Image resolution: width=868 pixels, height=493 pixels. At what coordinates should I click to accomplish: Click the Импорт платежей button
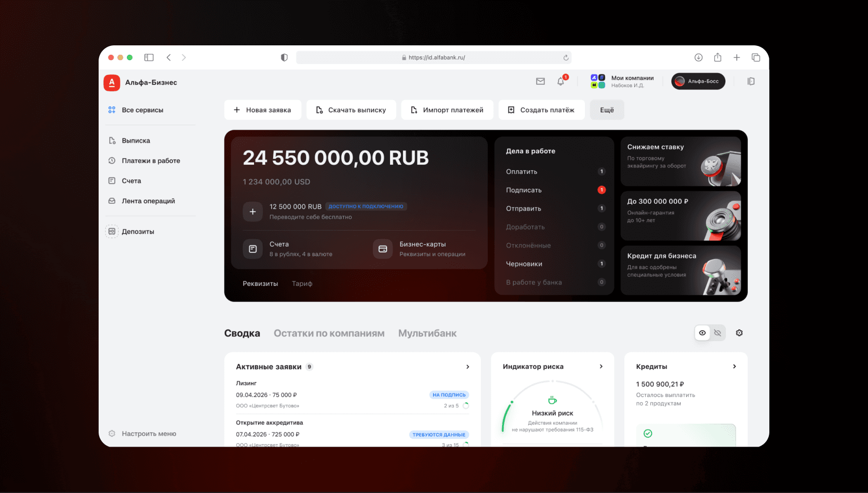pos(447,110)
